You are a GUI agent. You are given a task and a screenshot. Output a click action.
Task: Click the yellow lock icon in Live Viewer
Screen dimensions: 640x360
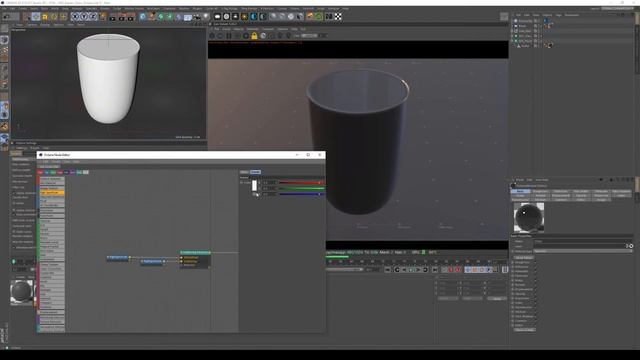coord(254,36)
